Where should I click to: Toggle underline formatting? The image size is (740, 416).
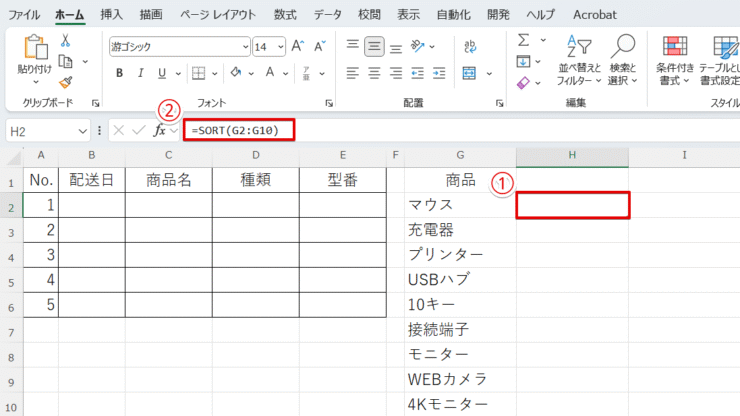pyautogui.click(x=162, y=73)
